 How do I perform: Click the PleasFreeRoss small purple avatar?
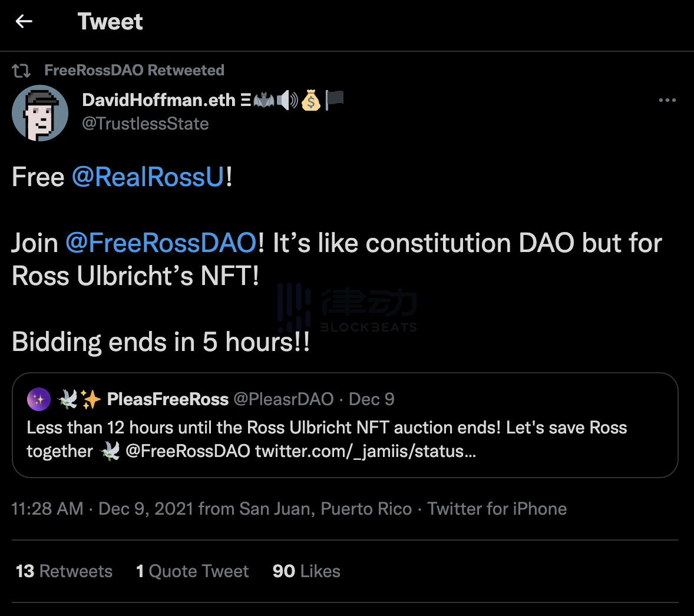click(x=39, y=399)
